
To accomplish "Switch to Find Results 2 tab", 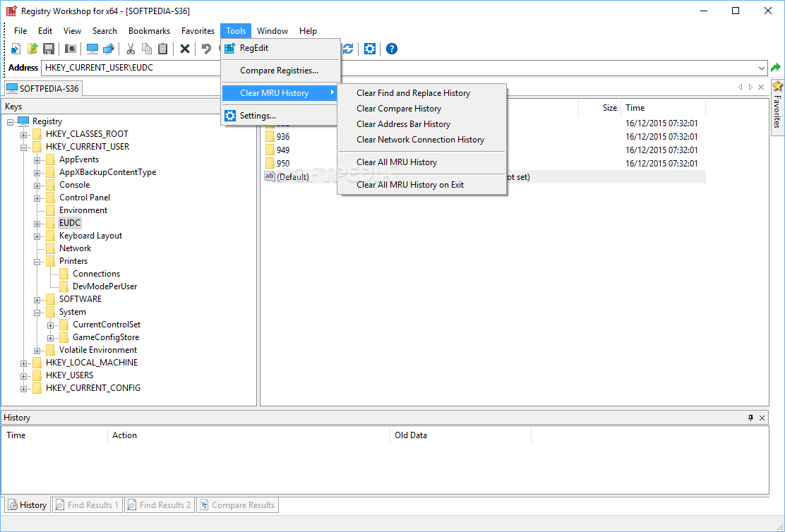I will coord(160,505).
